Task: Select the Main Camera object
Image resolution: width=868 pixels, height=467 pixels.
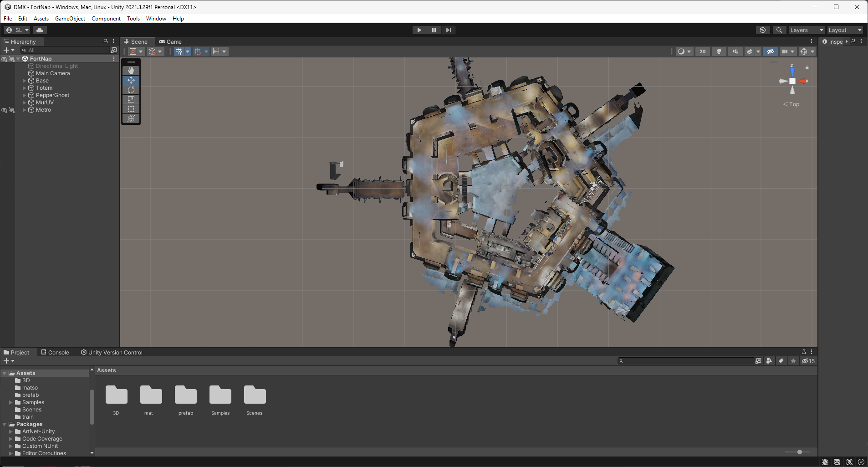Action: tap(53, 73)
